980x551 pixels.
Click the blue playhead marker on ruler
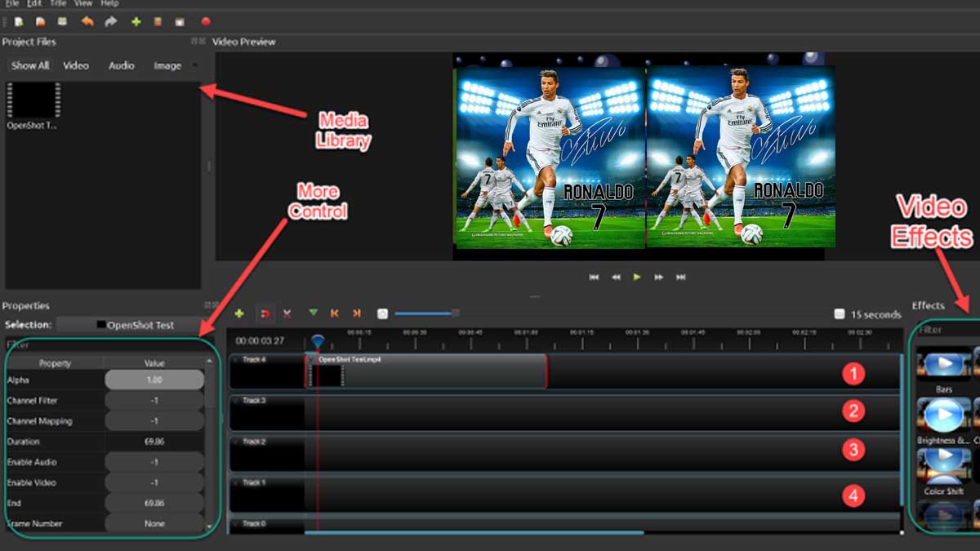(318, 340)
